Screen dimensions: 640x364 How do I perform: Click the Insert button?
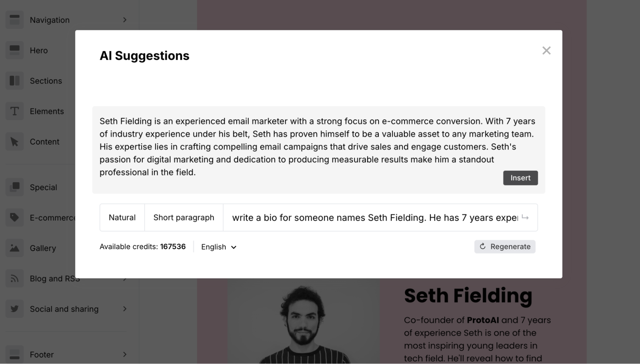point(521,178)
